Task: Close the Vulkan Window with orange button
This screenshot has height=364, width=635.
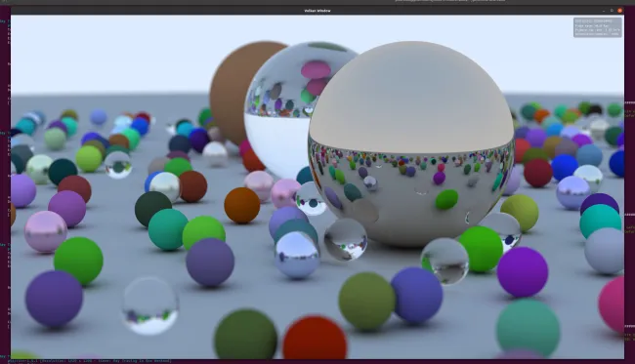Action: click(619, 11)
